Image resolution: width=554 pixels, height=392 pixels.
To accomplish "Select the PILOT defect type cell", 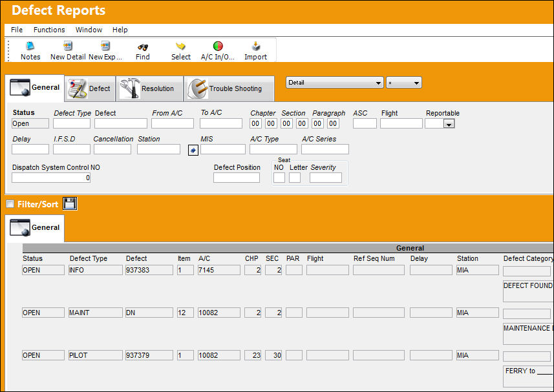I will [x=96, y=355].
